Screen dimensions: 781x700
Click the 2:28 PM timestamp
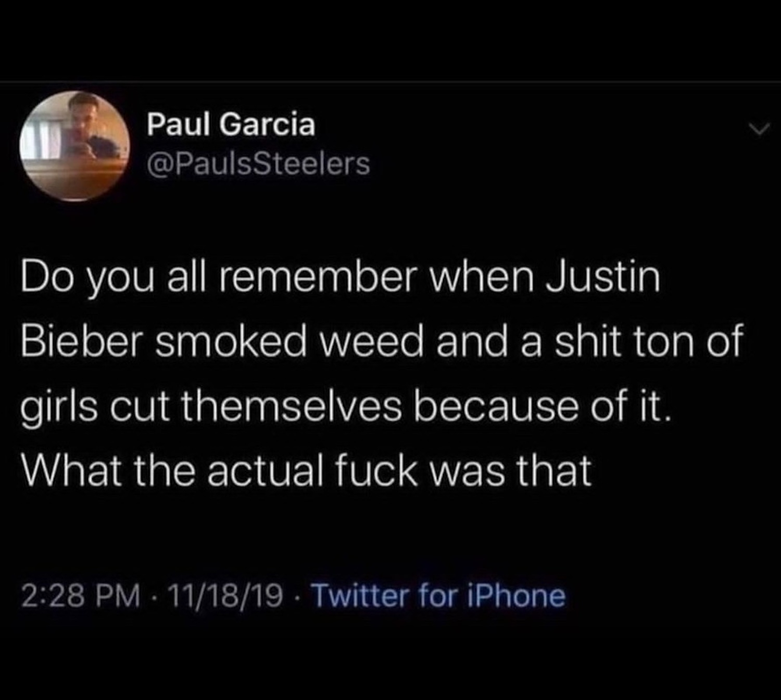[81, 595]
